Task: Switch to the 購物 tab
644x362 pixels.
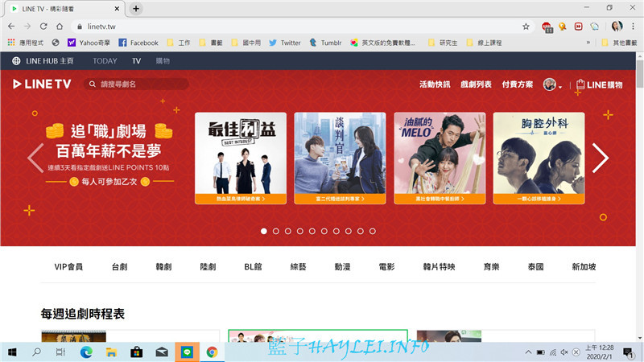Action: point(163,61)
